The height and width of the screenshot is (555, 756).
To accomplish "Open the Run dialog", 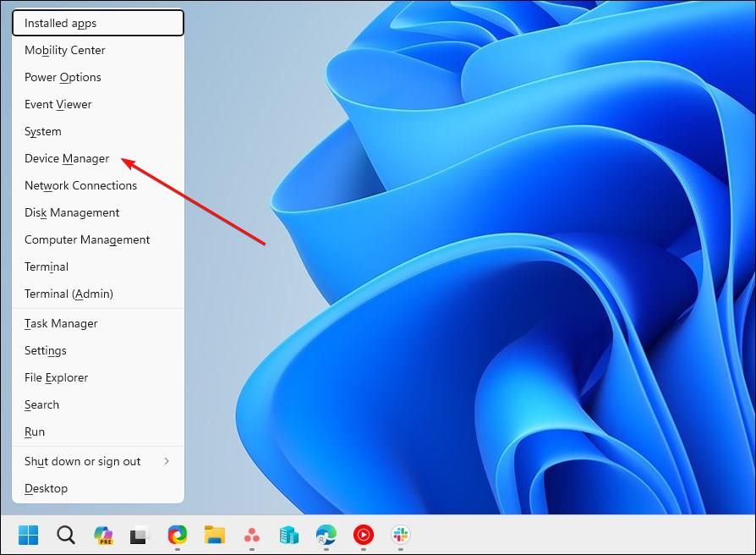I will pyautogui.click(x=35, y=431).
